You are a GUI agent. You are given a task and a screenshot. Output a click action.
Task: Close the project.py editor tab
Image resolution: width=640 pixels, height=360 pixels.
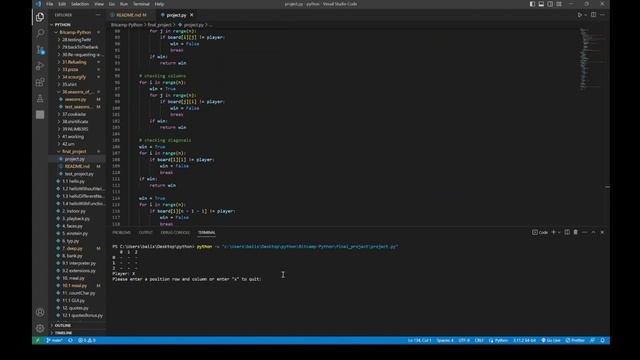pyautogui.click(x=191, y=15)
